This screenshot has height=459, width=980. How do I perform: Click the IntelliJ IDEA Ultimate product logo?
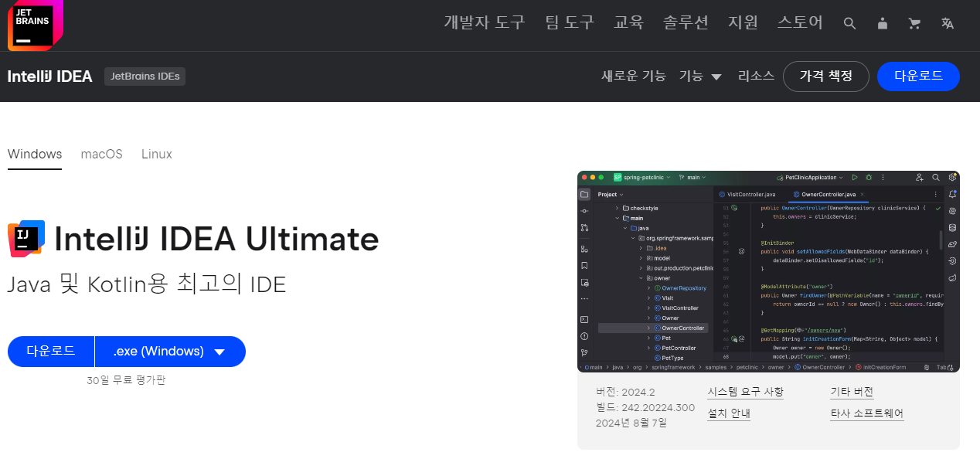coord(26,239)
